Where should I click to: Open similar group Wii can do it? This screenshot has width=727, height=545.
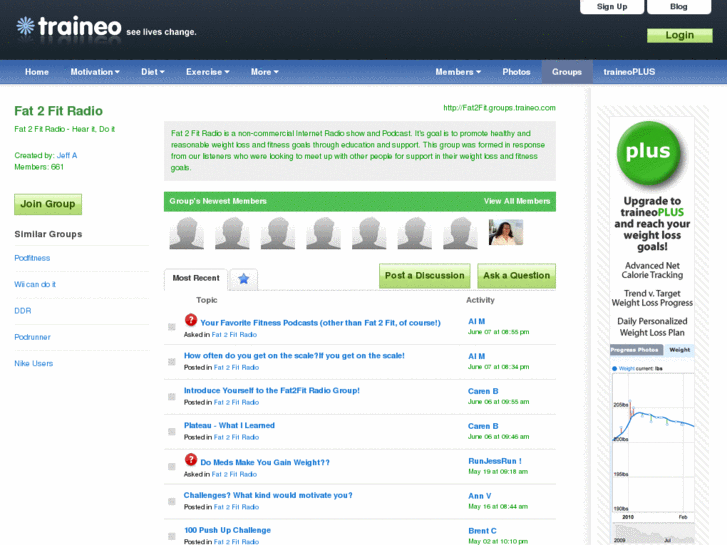[35, 284]
